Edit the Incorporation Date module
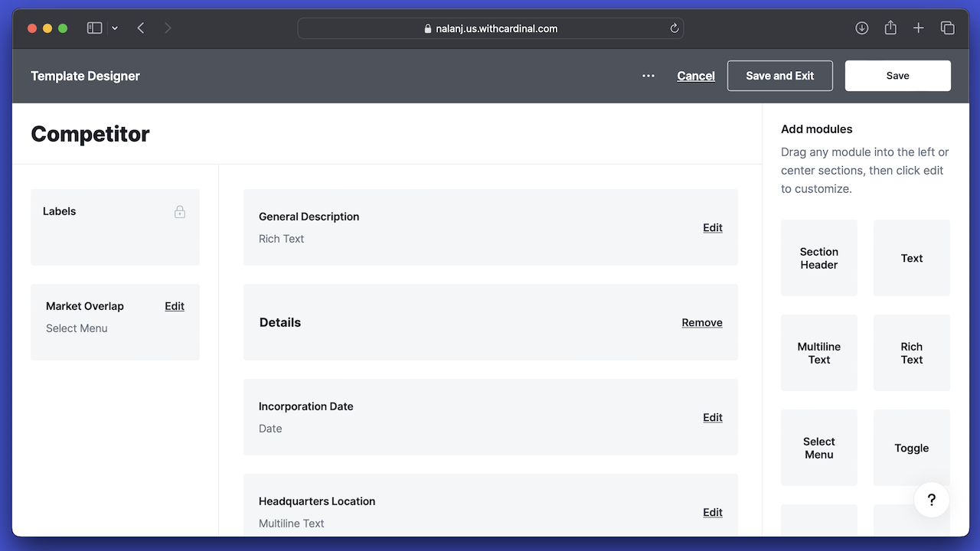 coord(713,417)
